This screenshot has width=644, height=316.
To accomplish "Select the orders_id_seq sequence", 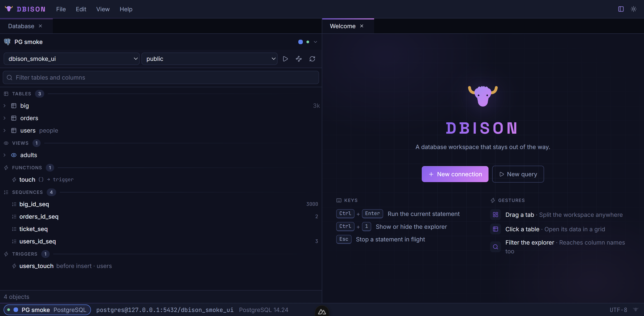I will [x=161, y=217].
